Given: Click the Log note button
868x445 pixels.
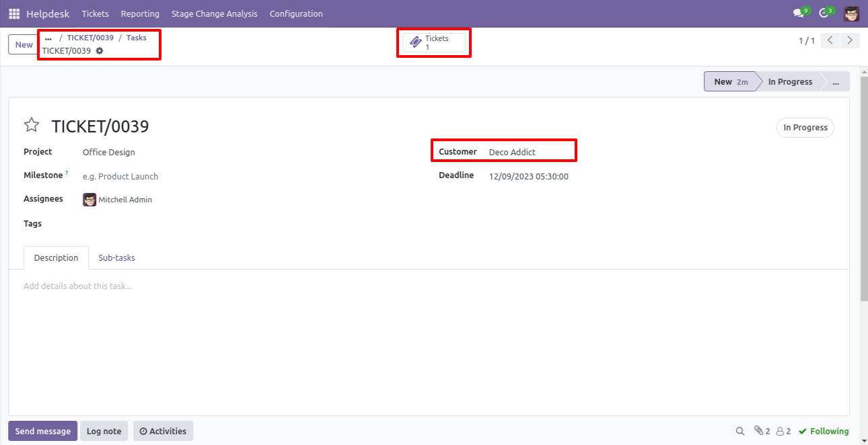Looking at the screenshot, I should [104, 431].
